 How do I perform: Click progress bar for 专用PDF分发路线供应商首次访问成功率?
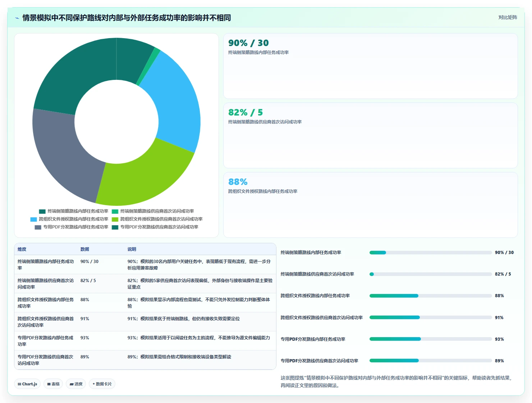(431, 361)
